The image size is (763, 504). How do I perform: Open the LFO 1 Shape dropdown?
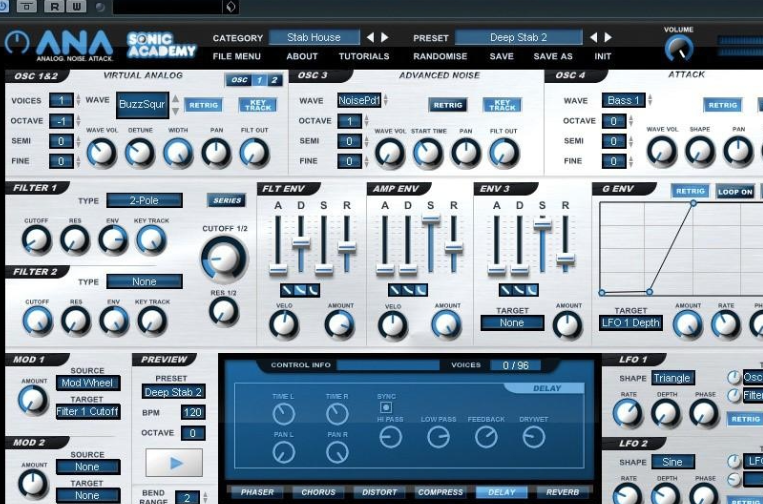coord(672,378)
